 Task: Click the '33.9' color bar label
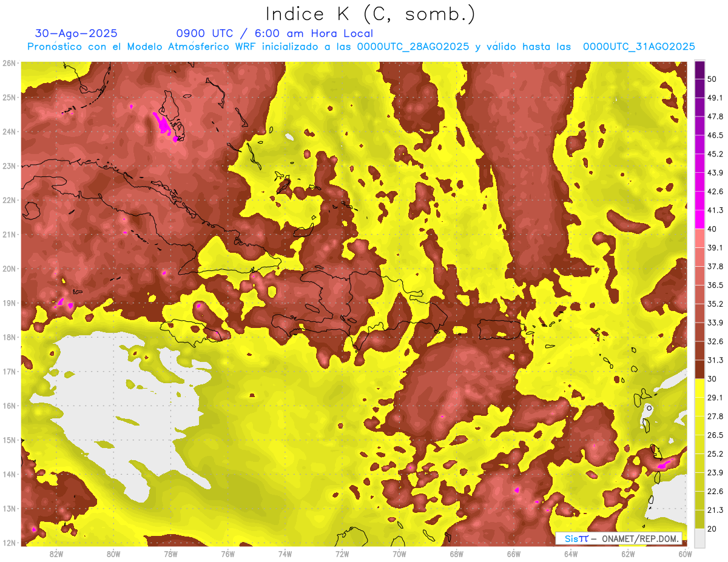[715, 323]
